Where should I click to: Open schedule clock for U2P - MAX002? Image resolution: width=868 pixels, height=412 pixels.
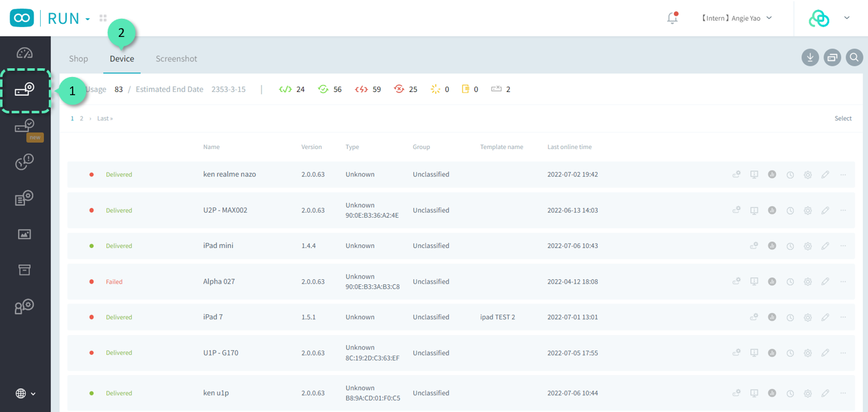(790, 210)
